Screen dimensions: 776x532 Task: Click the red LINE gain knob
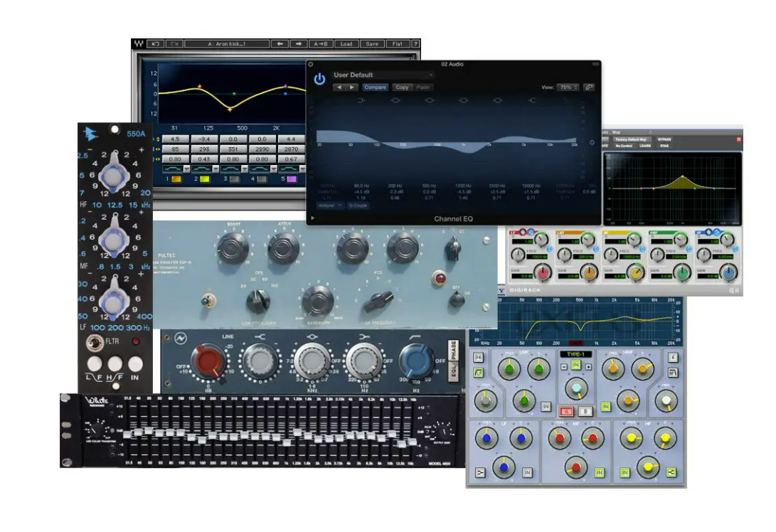[209, 361]
